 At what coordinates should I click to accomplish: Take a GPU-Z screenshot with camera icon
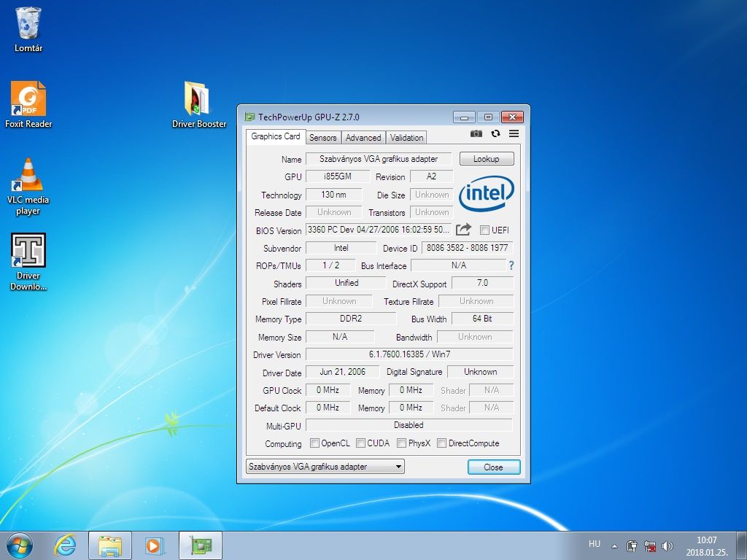click(x=476, y=134)
